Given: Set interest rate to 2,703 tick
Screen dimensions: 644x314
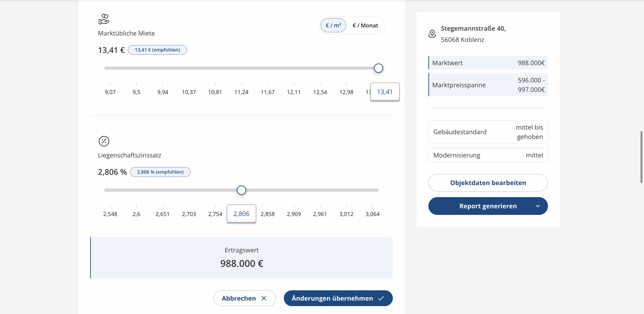Looking at the screenshot, I should [189, 214].
